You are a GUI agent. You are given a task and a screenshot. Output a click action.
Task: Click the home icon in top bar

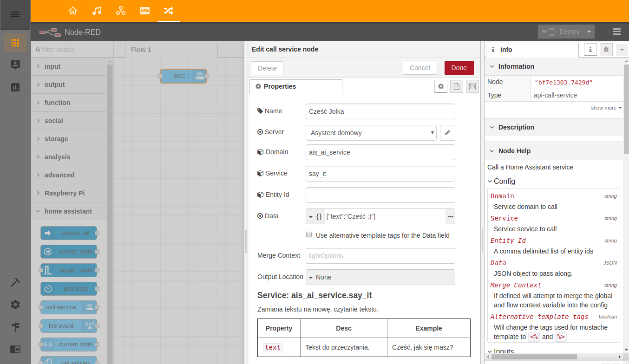73,11
